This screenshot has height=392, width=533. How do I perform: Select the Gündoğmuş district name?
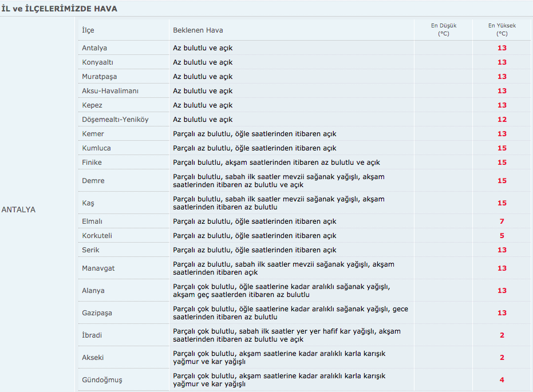(x=102, y=380)
